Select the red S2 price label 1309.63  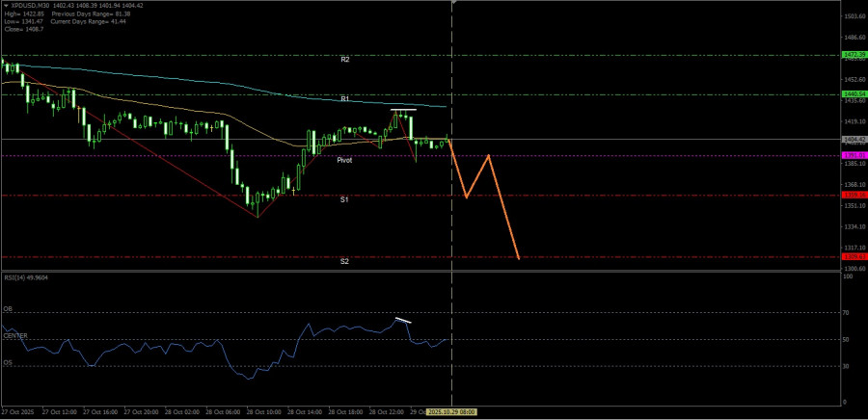pos(854,257)
